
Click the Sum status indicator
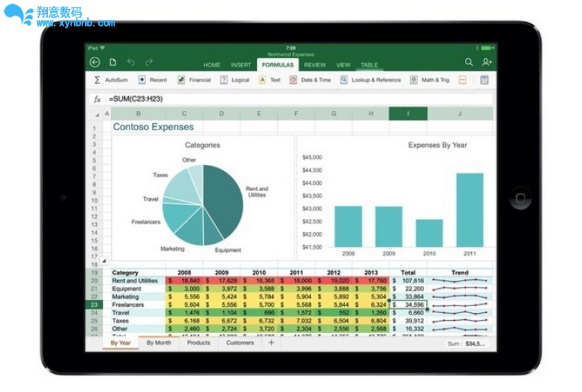click(x=466, y=344)
